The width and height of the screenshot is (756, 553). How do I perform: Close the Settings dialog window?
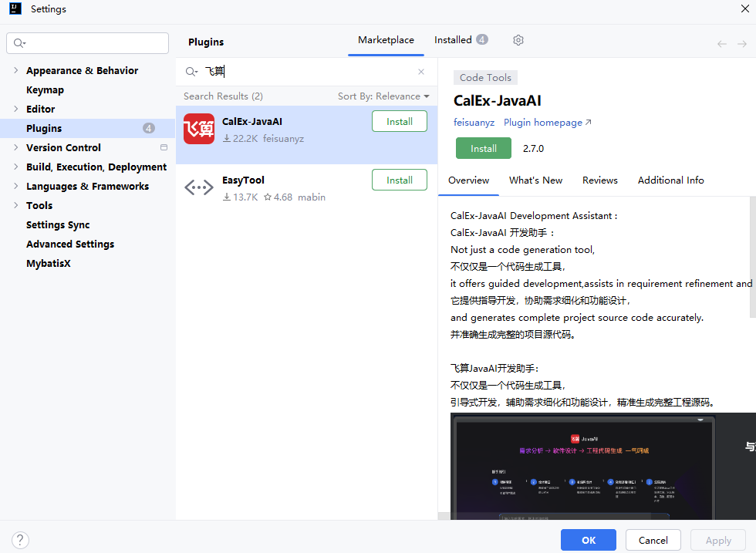coord(745,8)
